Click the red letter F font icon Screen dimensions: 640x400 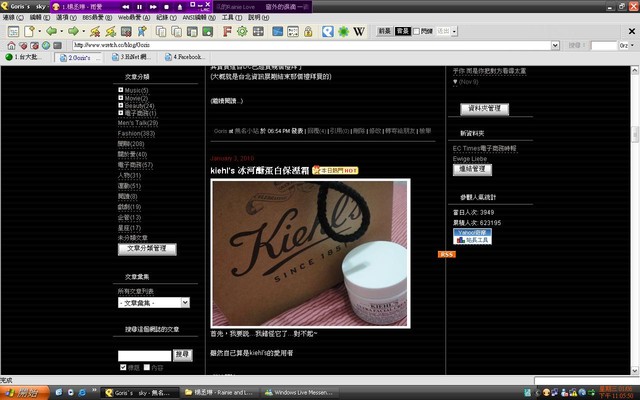point(227,31)
